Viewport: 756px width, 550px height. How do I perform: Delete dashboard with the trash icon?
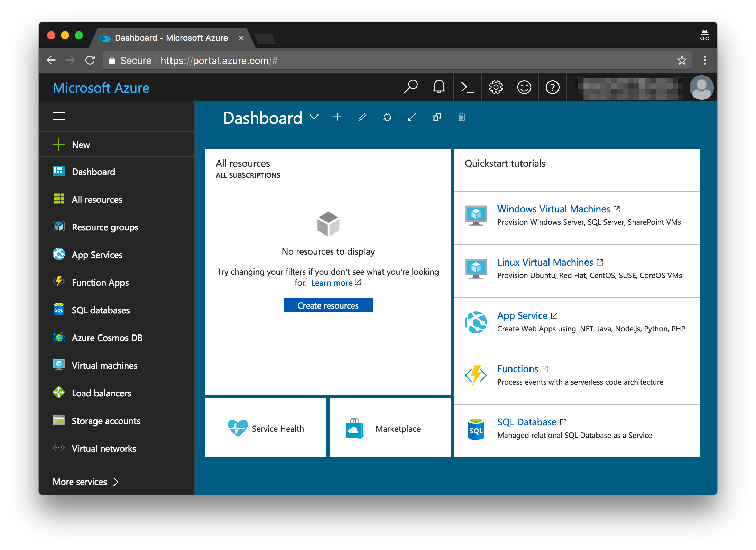pyautogui.click(x=462, y=117)
